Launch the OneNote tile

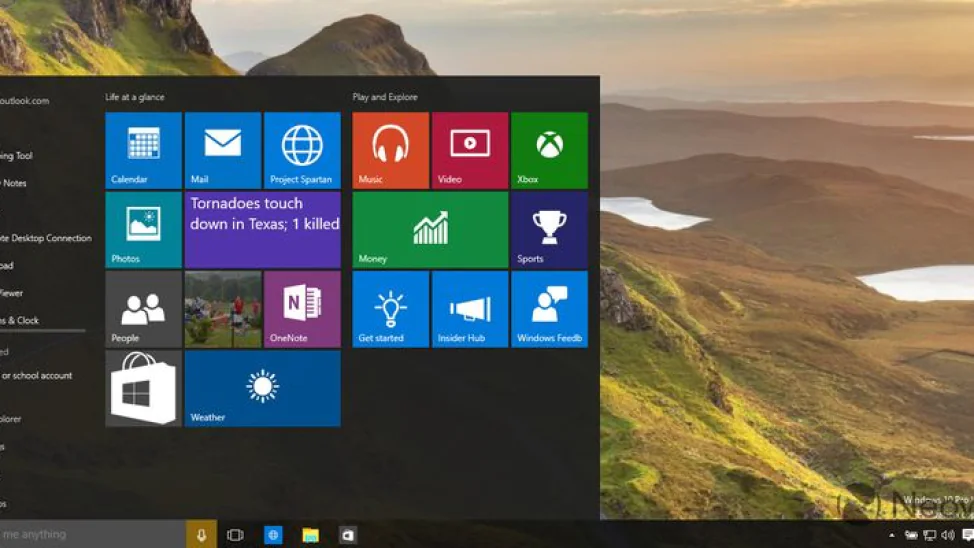click(303, 309)
